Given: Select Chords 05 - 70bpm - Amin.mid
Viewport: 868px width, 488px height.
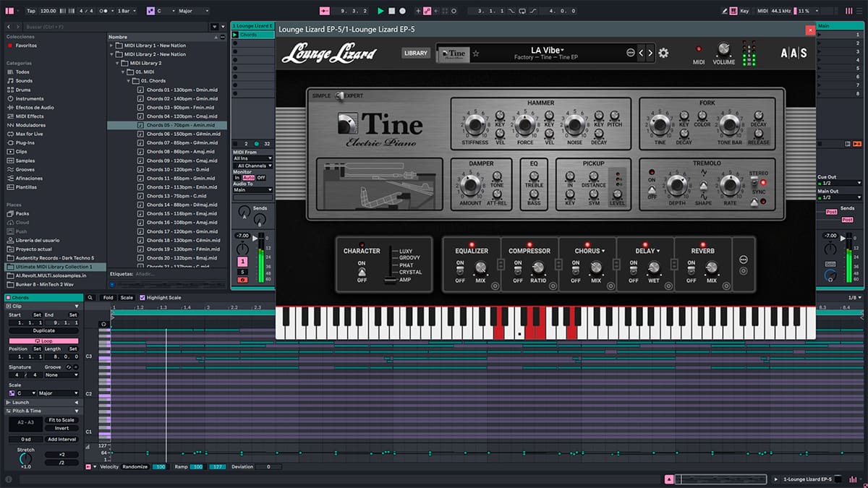Looking at the screenshot, I should (166, 125).
